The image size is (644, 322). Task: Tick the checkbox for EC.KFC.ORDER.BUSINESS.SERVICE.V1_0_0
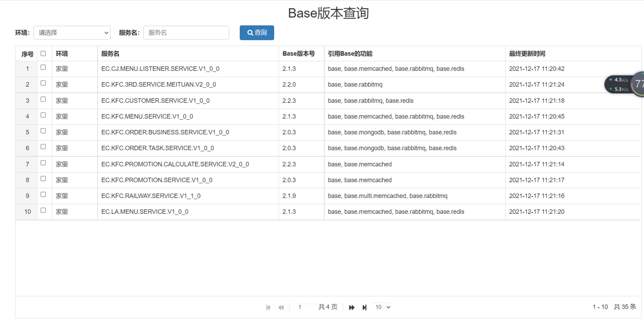(43, 131)
